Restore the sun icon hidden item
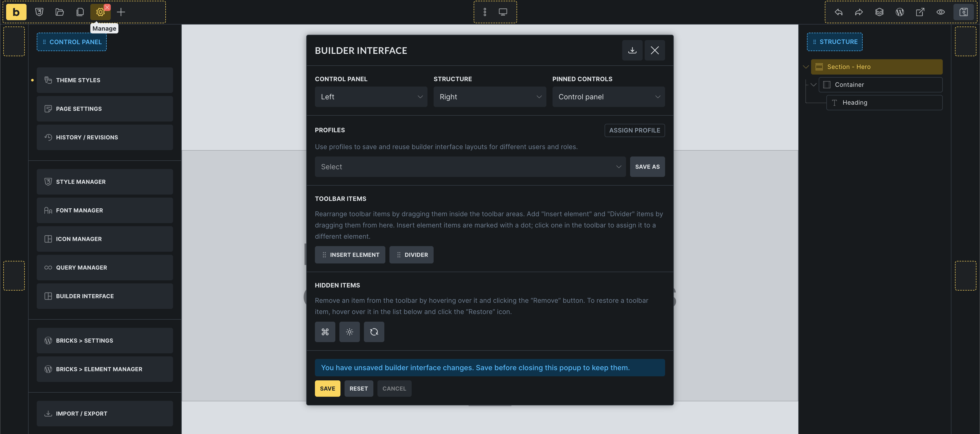This screenshot has width=980, height=434. point(350,332)
